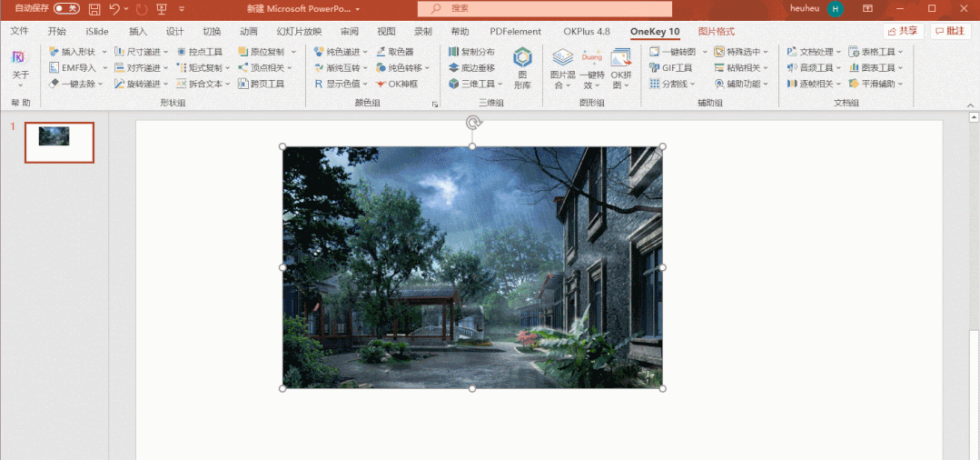This screenshot has width=980, height=460.
Task: Expand the 三维工具 dropdown
Action: 477,84
